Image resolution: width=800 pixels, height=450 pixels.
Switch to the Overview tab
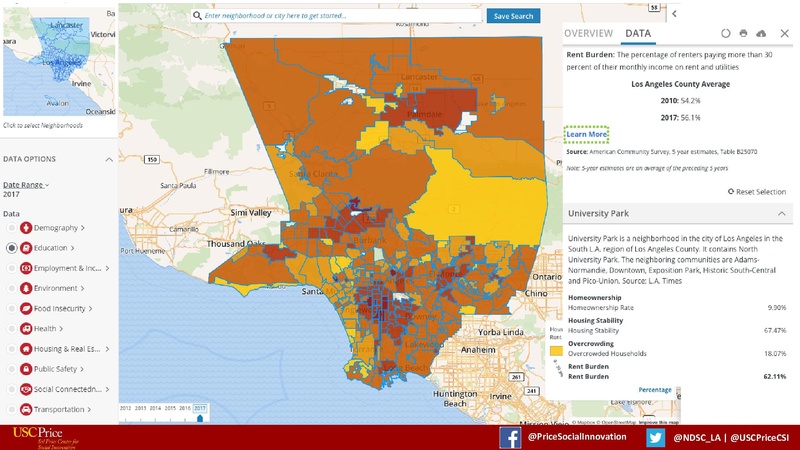coord(589,34)
